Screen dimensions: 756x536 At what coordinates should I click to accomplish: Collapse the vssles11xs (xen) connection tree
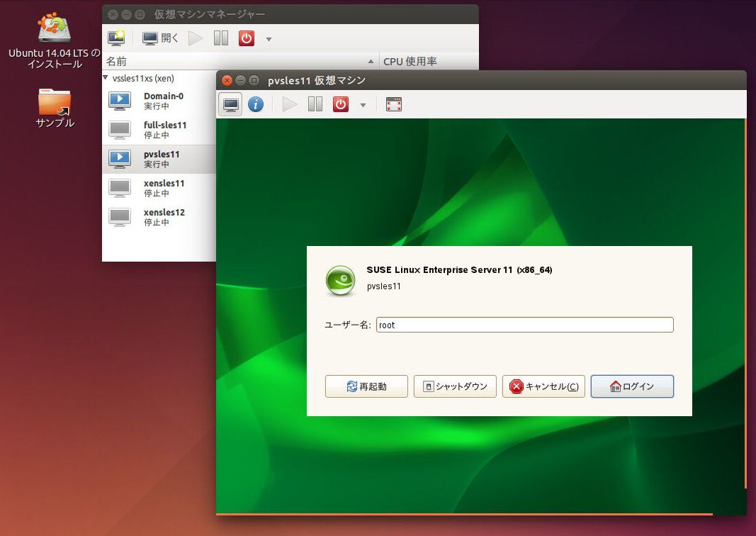[x=106, y=78]
